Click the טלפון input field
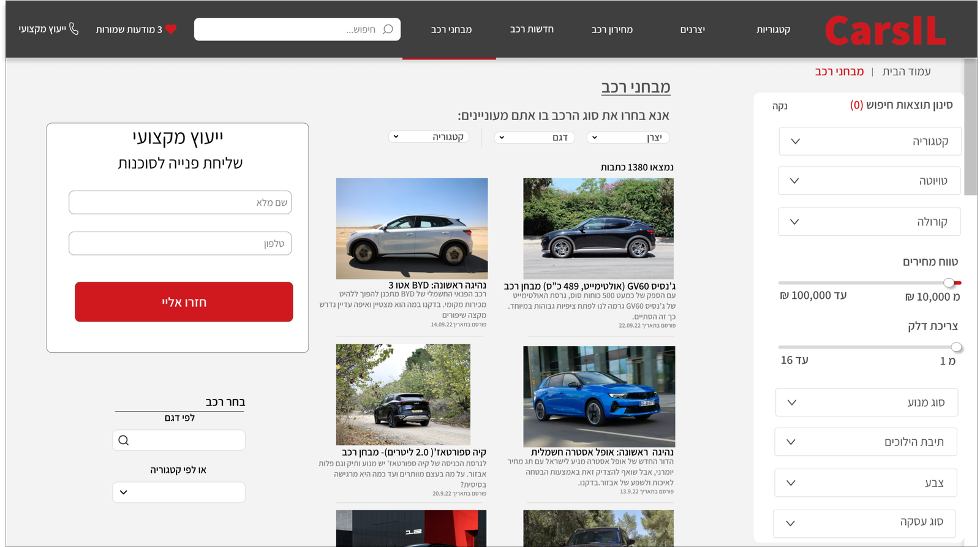The height and width of the screenshot is (547, 980). pos(180,244)
